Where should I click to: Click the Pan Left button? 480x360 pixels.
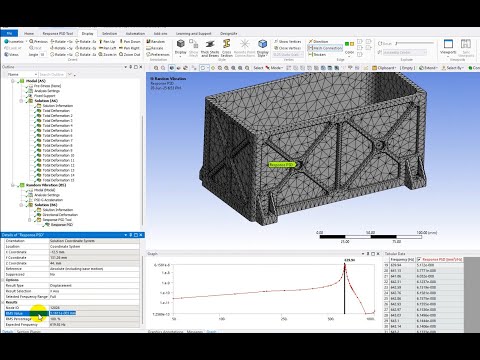point(107,48)
